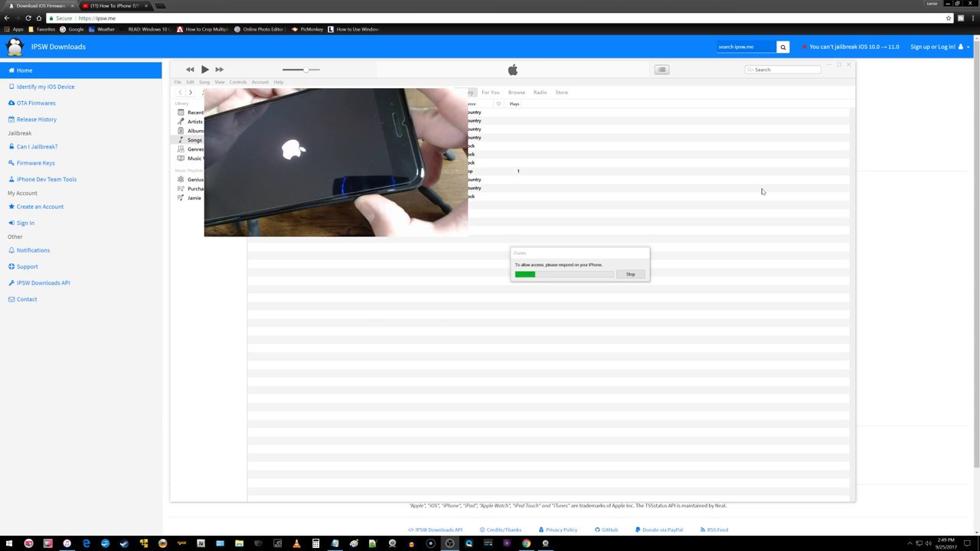Open the Purchased playlist
This screenshot has height=551, width=980.
pos(191,189)
